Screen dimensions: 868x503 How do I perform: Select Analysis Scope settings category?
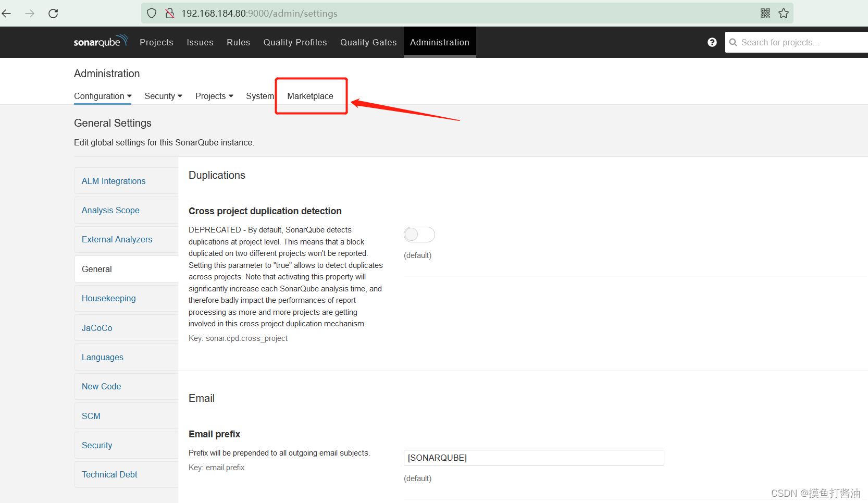tap(126, 210)
